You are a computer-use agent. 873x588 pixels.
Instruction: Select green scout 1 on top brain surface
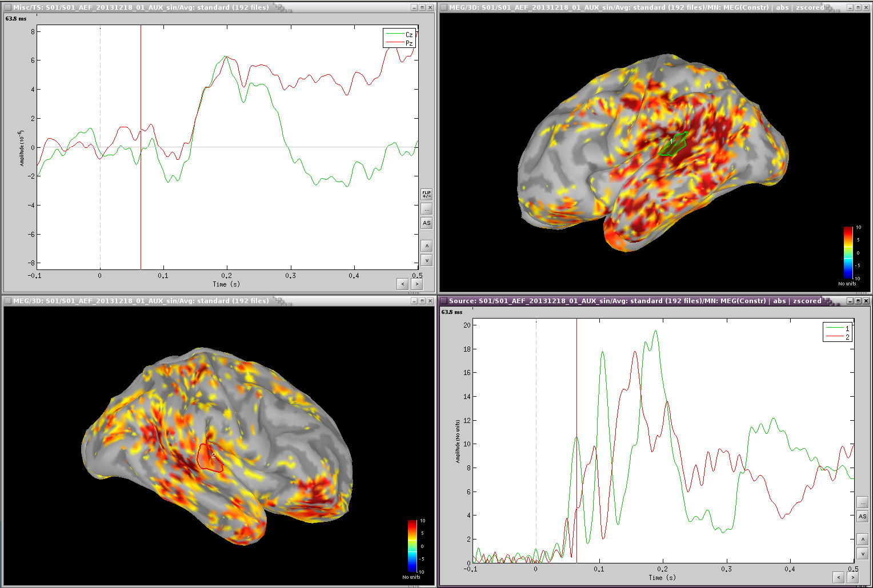pyautogui.click(x=672, y=144)
